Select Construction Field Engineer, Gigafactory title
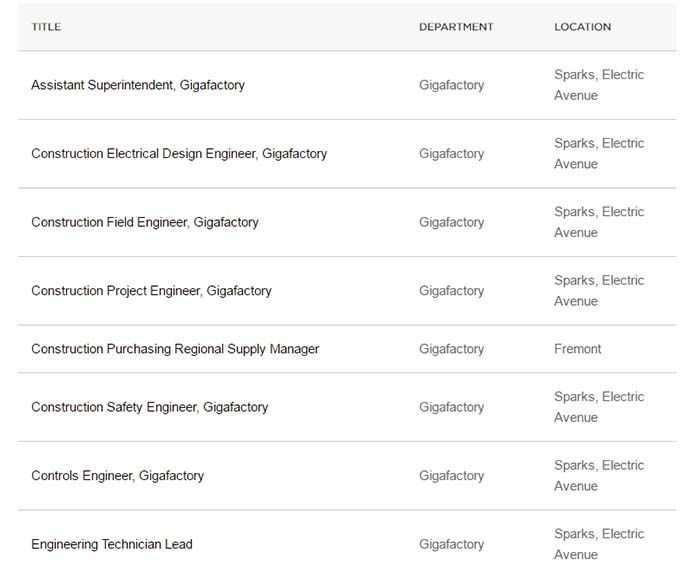700x566 pixels. [x=145, y=222]
